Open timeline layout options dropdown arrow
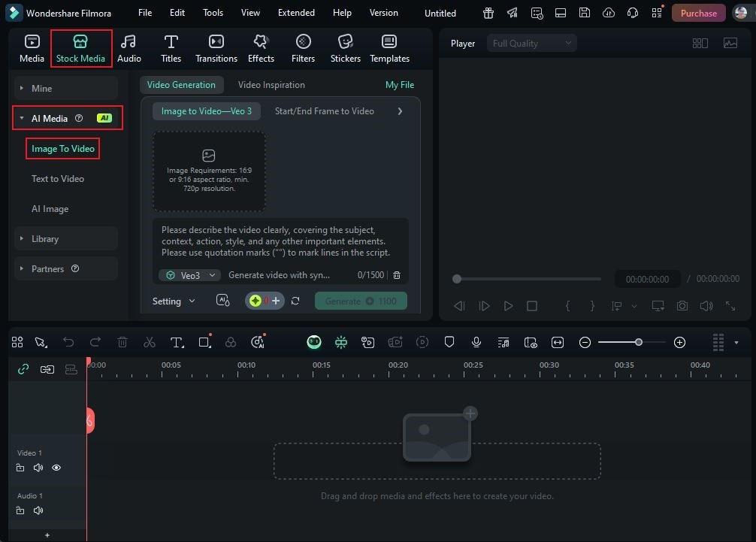The image size is (756, 542). [x=736, y=342]
